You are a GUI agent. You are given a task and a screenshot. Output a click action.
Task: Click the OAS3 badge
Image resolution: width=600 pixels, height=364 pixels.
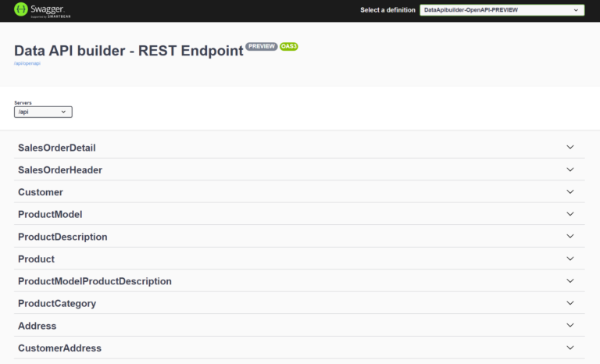(289, 47)
